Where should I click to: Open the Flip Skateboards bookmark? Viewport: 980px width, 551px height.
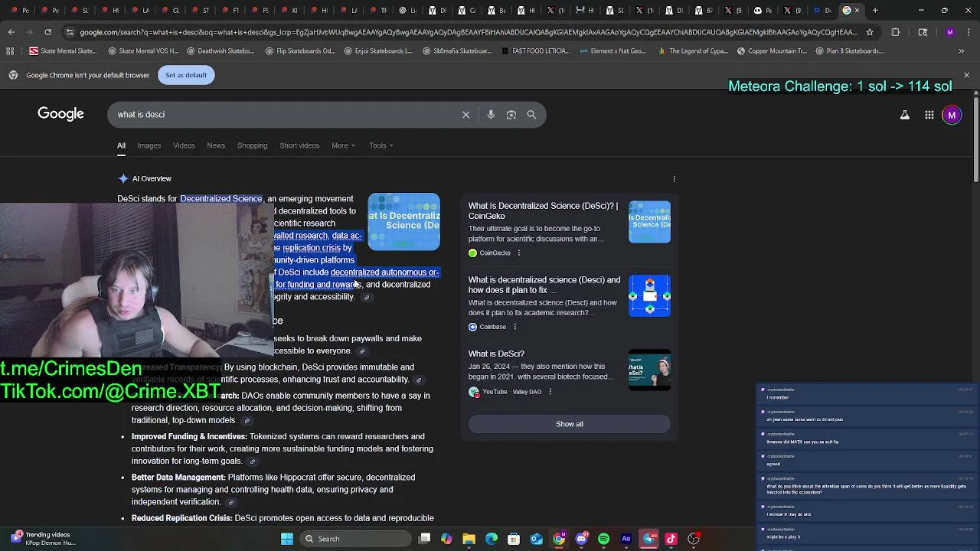click(299, 51)
